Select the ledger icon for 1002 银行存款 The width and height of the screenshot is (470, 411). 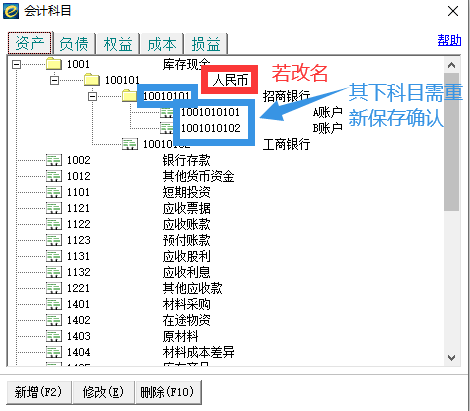(x=54, y=160)
